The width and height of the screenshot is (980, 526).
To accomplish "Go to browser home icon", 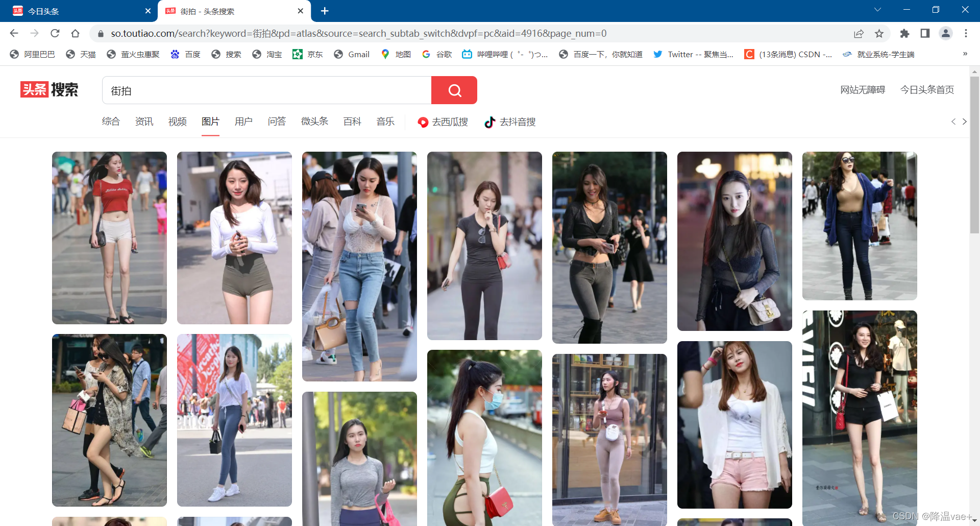I will coord(76,33).
